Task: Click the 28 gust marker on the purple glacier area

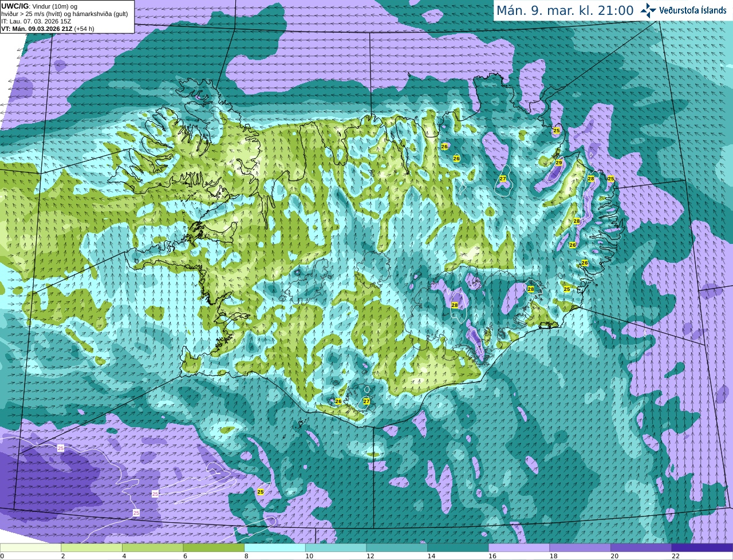Action: tap(455, 305)
